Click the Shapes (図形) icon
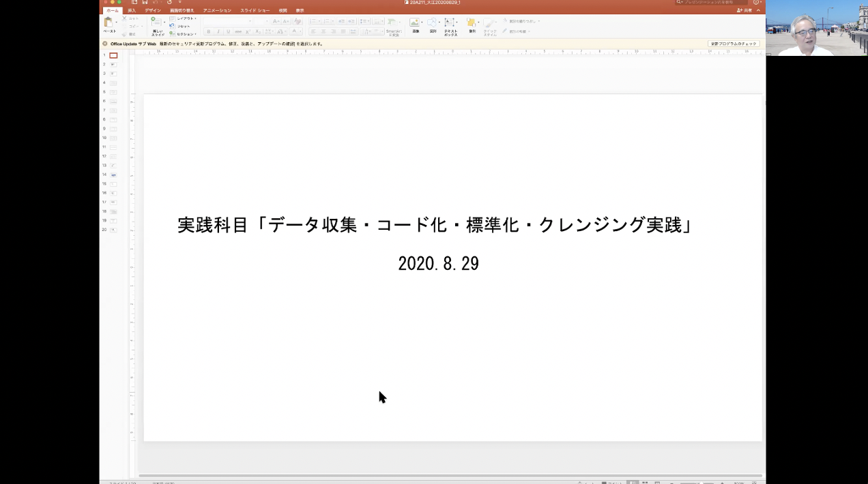Viewport: 868px width, 484px height. point(432,22)
